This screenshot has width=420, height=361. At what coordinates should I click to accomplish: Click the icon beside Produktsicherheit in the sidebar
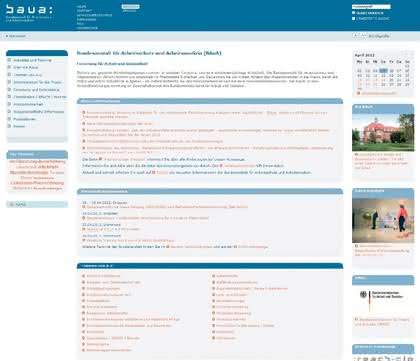click(x=9, y=104)
